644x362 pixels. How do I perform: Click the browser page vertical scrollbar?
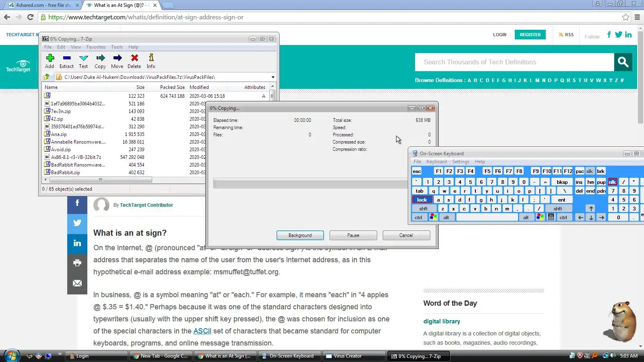tap(640, 76)
